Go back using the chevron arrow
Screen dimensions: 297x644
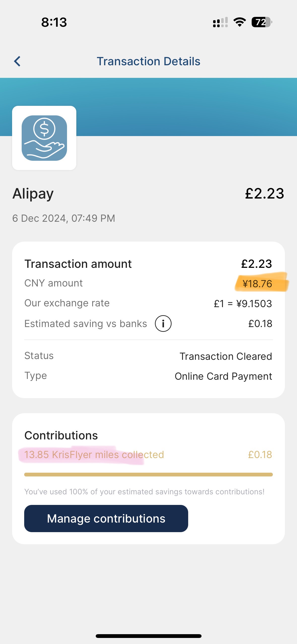[17, 61]
